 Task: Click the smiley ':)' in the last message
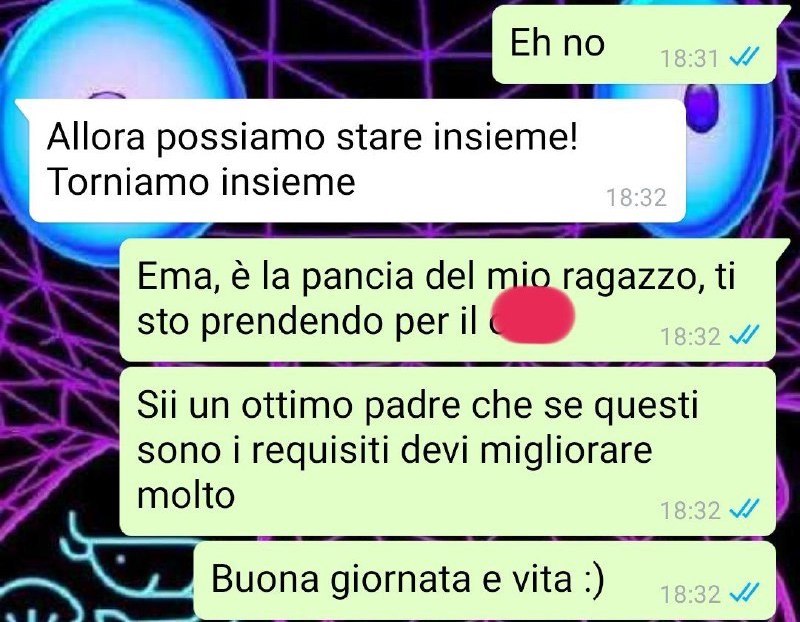point(593,580)
